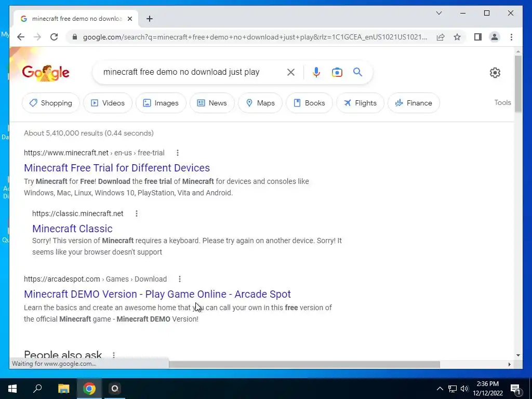
Task: Open the Minecraft Classic result
Action: (72, 229)
